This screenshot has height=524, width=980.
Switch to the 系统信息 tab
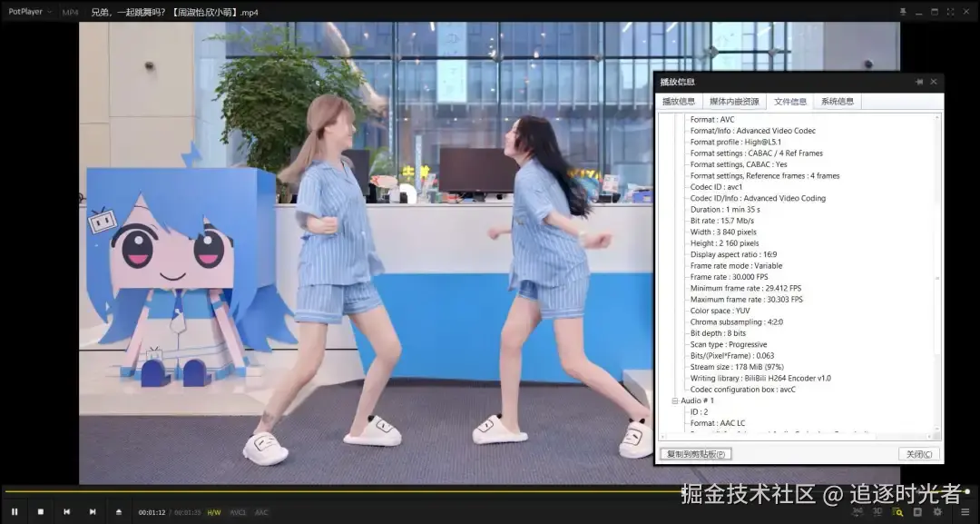tap(837, 102)
